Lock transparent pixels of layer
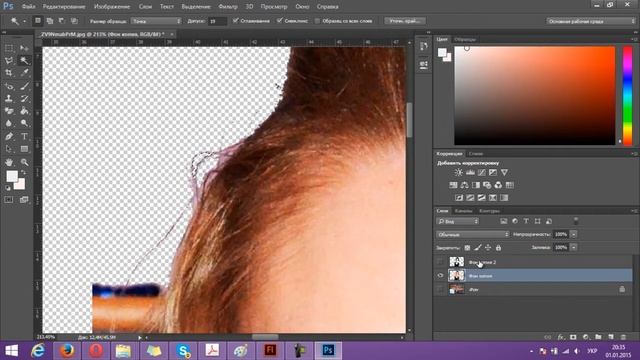The image size is (640, 360). pos(467,248)
